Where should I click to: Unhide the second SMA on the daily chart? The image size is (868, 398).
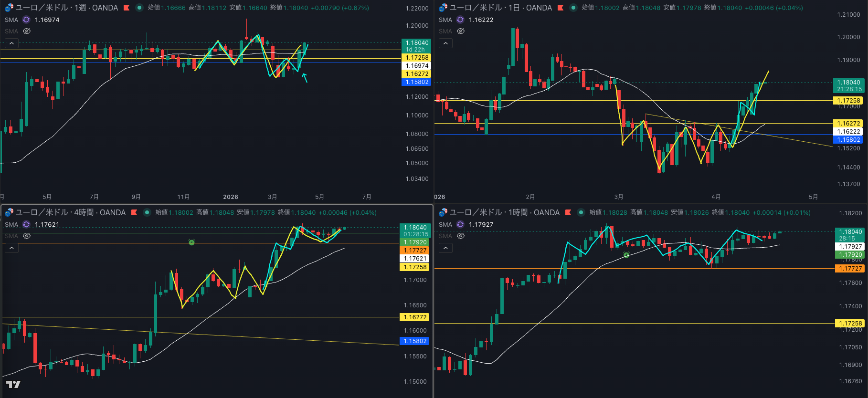click(461, 31)
